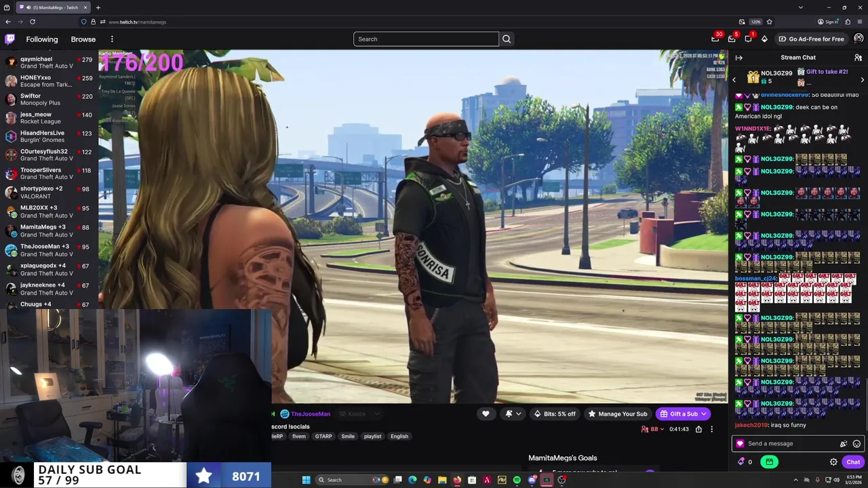This screenshot has height=488, width=868.
Task: Open the chat community users icon
Action: tap(858, 58)
